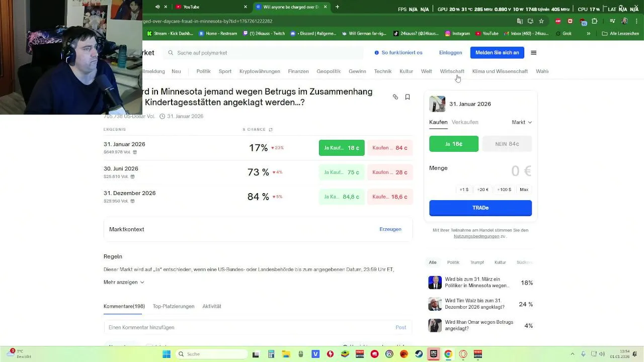Open File Explorer from the taskbar

coord(286,354)
